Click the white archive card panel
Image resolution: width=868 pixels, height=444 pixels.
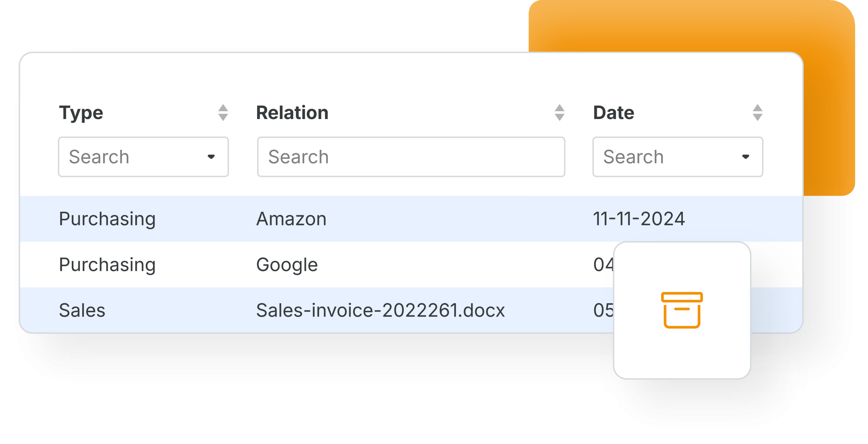pyautogui.click(x=682, y=310)
